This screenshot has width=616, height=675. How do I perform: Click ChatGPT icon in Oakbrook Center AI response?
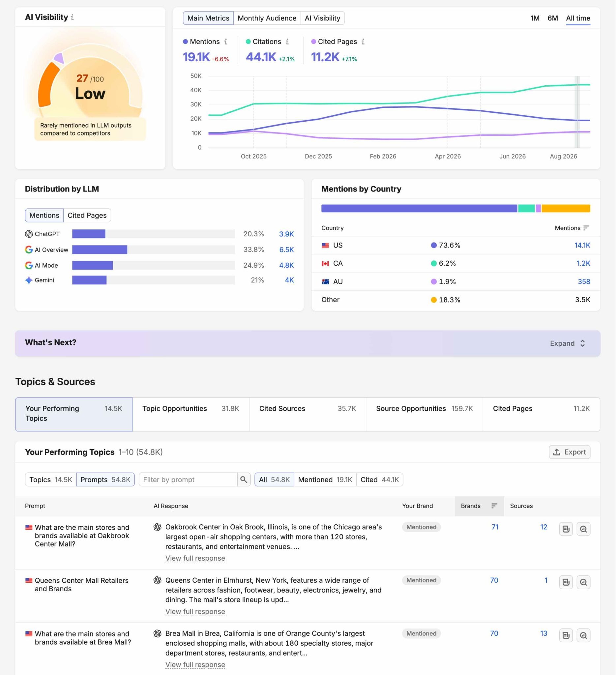(157, 527)
